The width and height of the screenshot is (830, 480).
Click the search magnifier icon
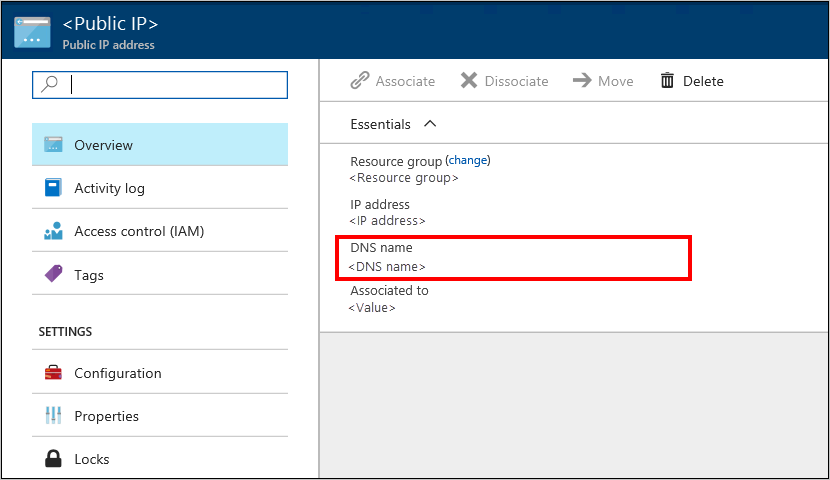click(49, 85)
